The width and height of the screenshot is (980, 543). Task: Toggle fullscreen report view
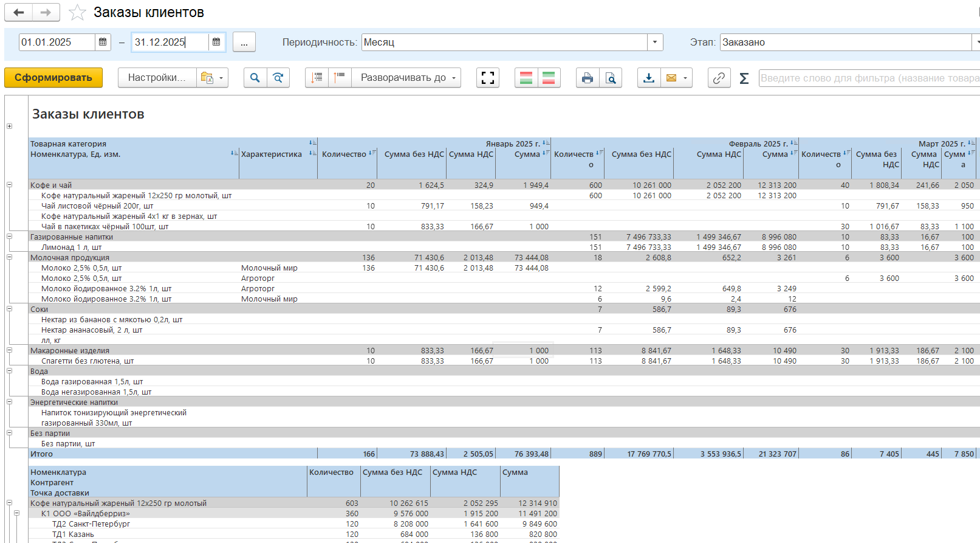point(488,78)
